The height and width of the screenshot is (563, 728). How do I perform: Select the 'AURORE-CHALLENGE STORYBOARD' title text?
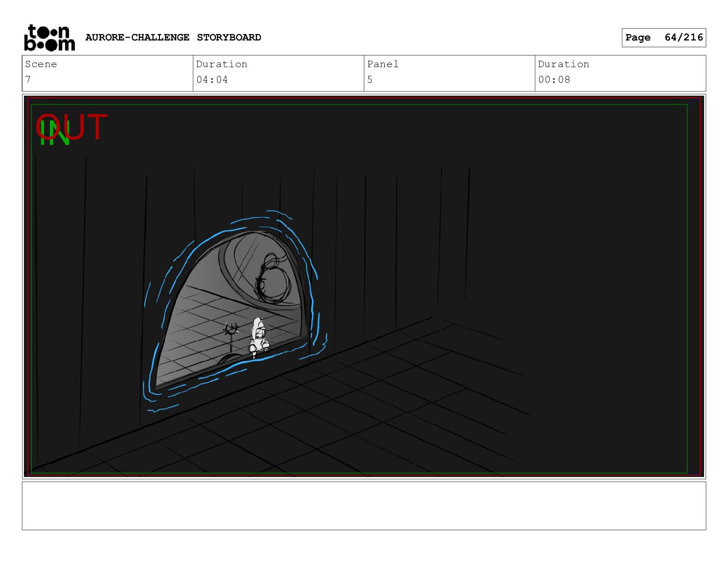click(x=173, y=37)
